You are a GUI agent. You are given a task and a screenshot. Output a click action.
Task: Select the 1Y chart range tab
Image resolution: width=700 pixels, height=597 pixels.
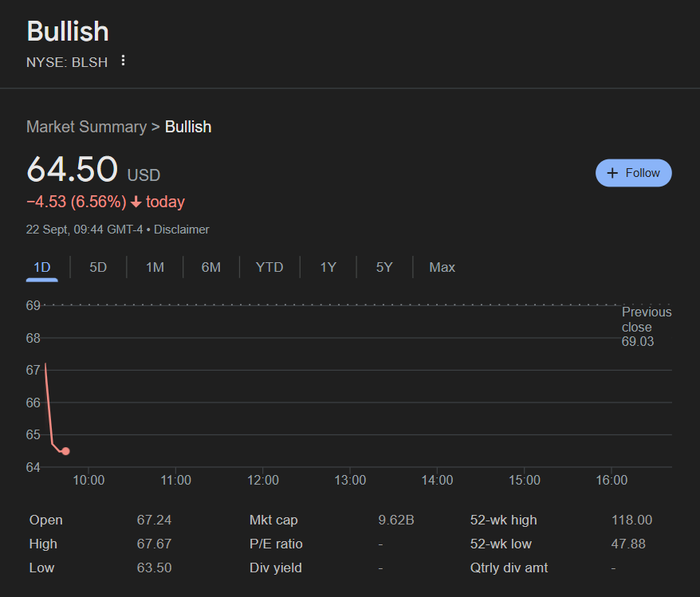coord(328,267)
